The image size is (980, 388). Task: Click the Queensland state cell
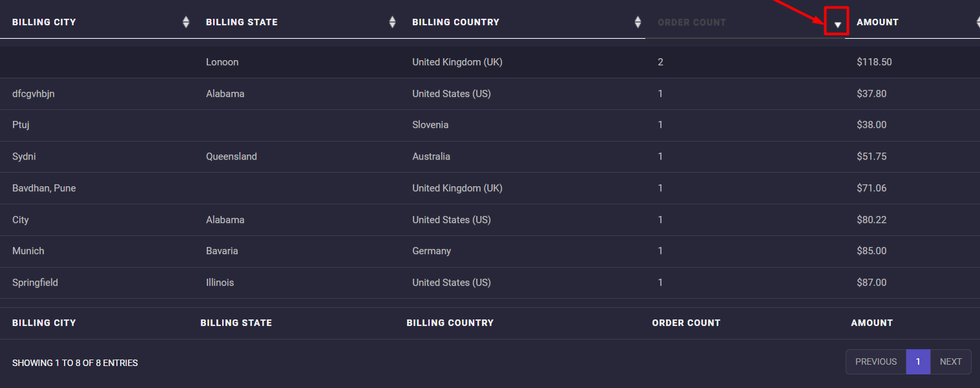click(231, 156)
